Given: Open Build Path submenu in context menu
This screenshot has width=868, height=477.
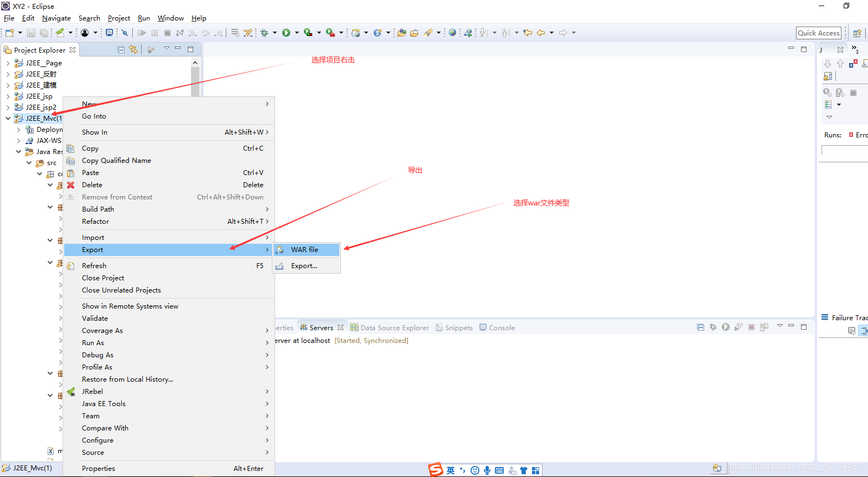Looking at the screenshot, I should pyautogui.click(x=169, y=209).
